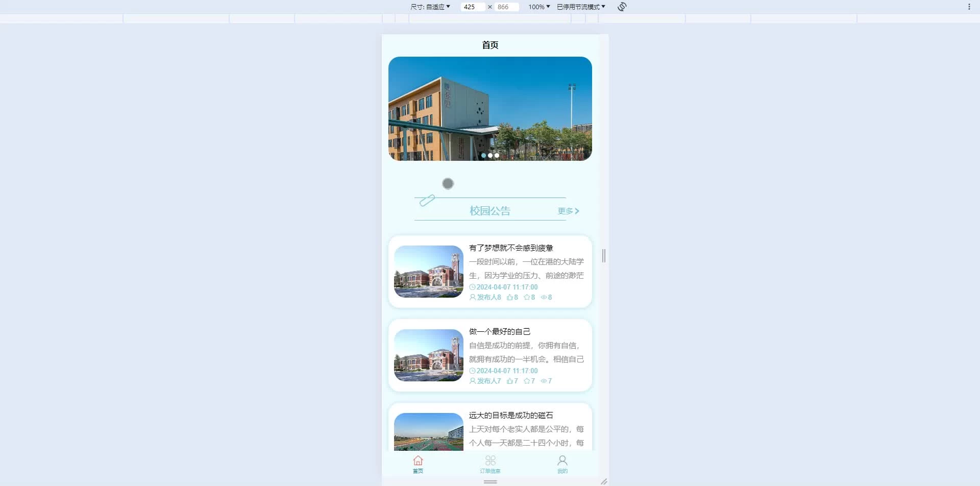980x486 pixels.
Task: Switch to the 首页 home tab
Action: (x=418, y=464)
